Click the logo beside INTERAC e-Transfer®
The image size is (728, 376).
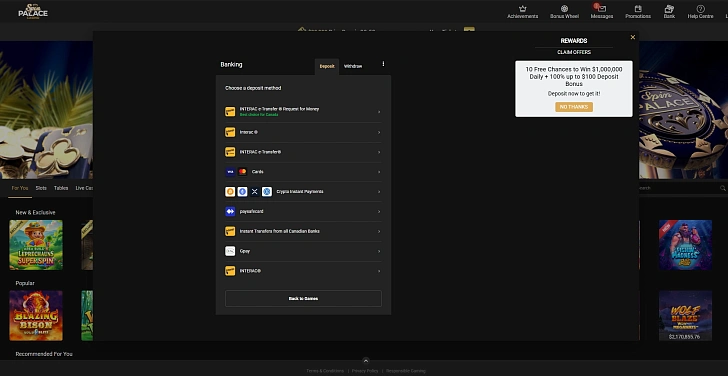(230, 152)
